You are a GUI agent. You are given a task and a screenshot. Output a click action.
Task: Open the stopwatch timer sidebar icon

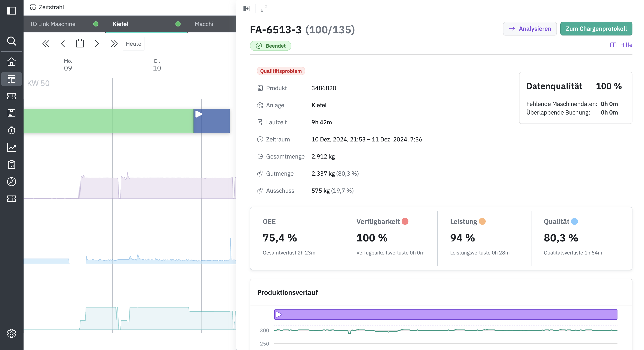click(12, 130)
